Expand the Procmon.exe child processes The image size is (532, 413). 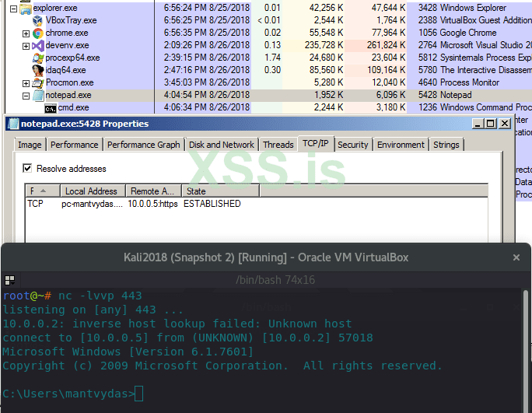(x=26, y=83)
